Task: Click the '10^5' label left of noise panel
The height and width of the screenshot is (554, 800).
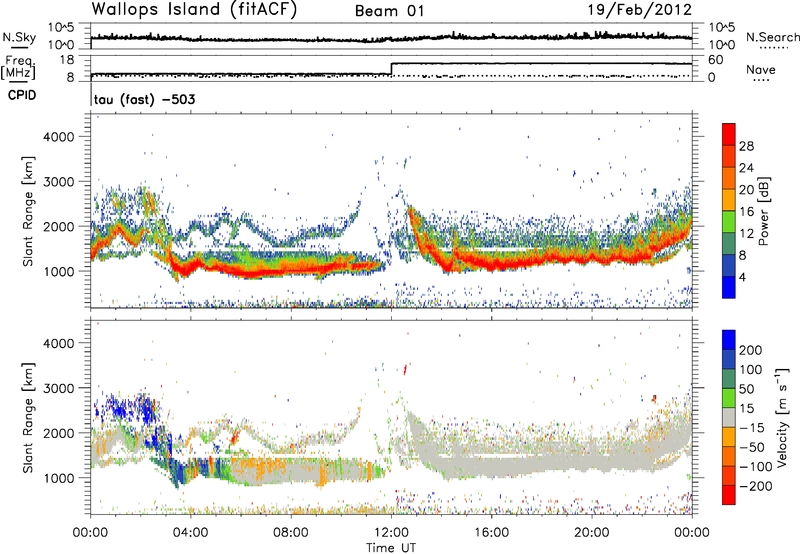Action: pyautogui.click(x=61, y=27)
